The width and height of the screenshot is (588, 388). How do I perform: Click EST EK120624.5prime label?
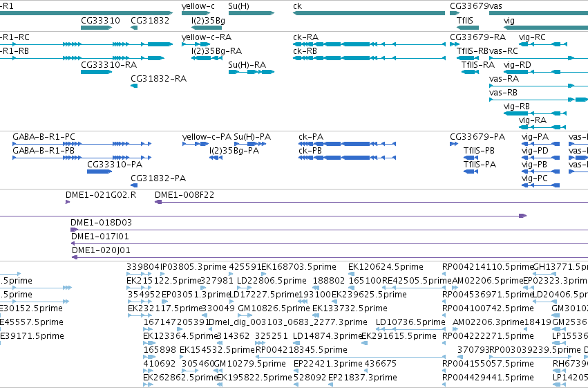tap(386, 267)
